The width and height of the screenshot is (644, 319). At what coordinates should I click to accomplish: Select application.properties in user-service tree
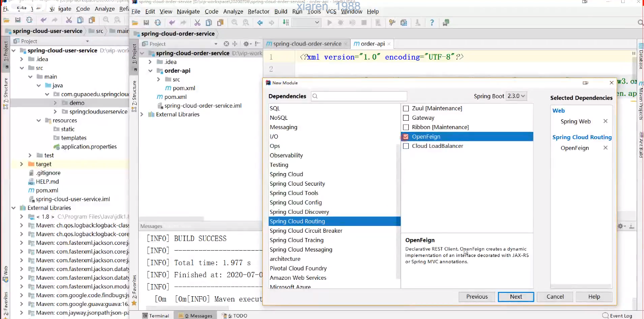click(x=89, y=146)
